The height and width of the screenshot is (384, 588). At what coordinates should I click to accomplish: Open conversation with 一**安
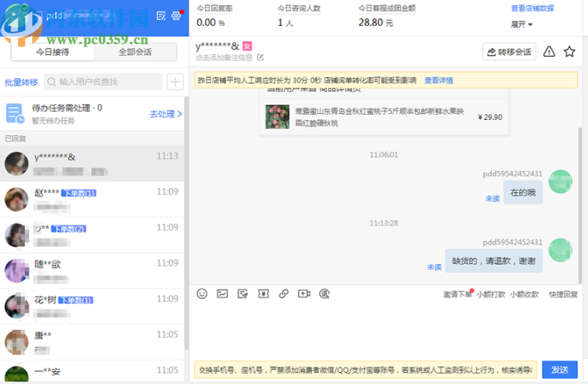[x=92, y=372]
